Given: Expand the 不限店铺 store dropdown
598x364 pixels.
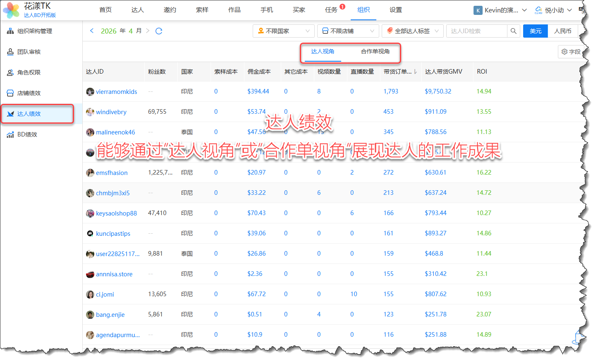Looking at the screenshot, I should [348, 31].
